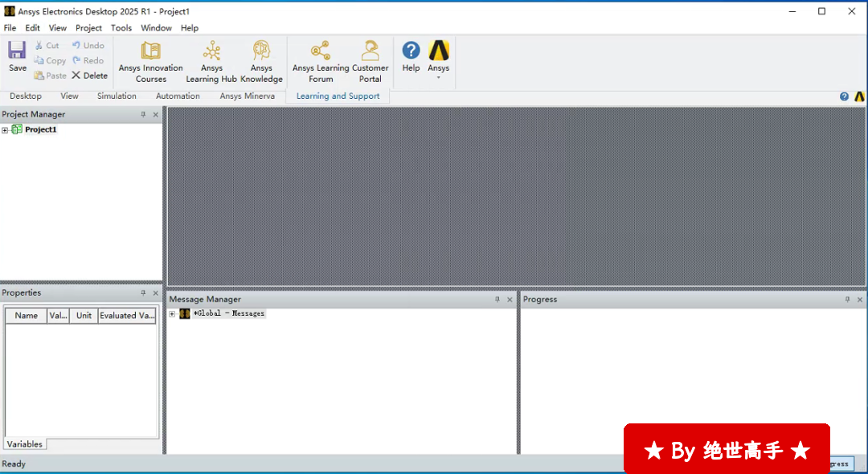The width and height of the screenshot is (868, 474).
Task: Minimize the Ansys Electronics Desktop window
Action: tap(792, 11)
